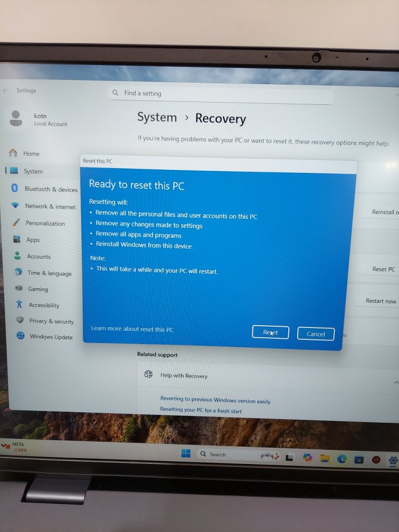
Task: Open Resetting your PC for fresh start link
Action: (201, 410)
